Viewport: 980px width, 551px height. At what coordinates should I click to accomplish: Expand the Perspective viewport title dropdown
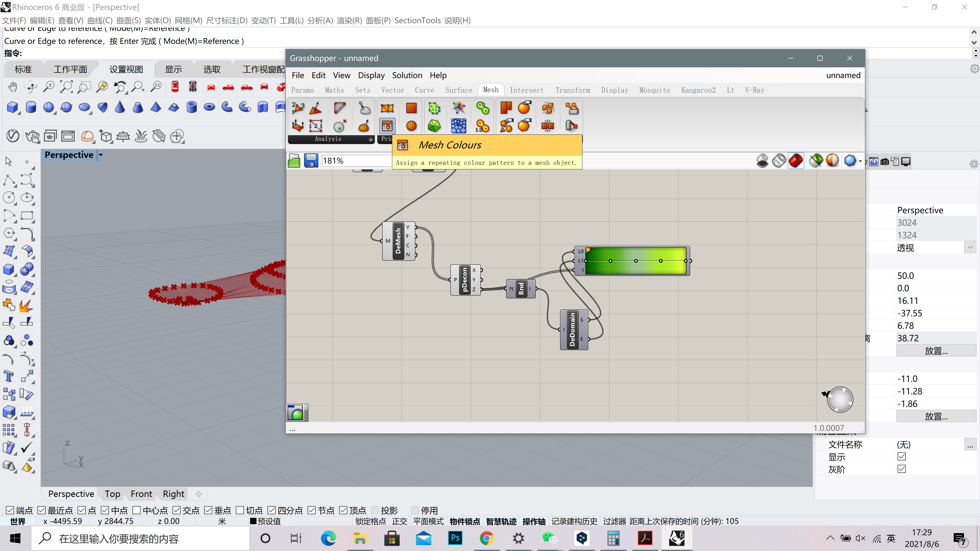(101, 155)
